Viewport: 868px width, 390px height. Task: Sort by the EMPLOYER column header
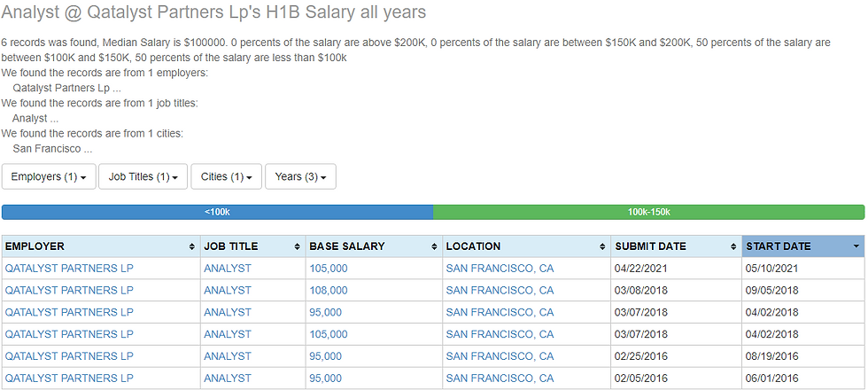(x=101, y=246)
